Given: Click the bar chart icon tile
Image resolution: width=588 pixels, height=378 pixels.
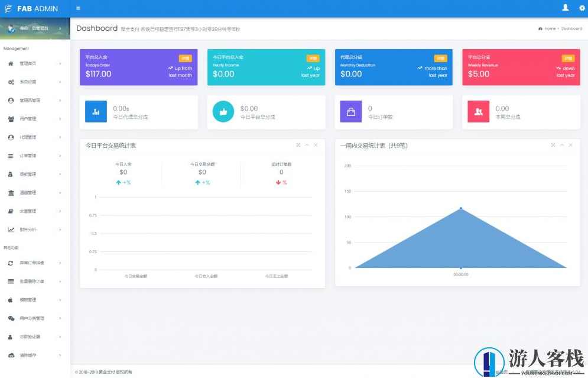Looking at the screenshot, I should pyautogui.click(x=96, y=111).
